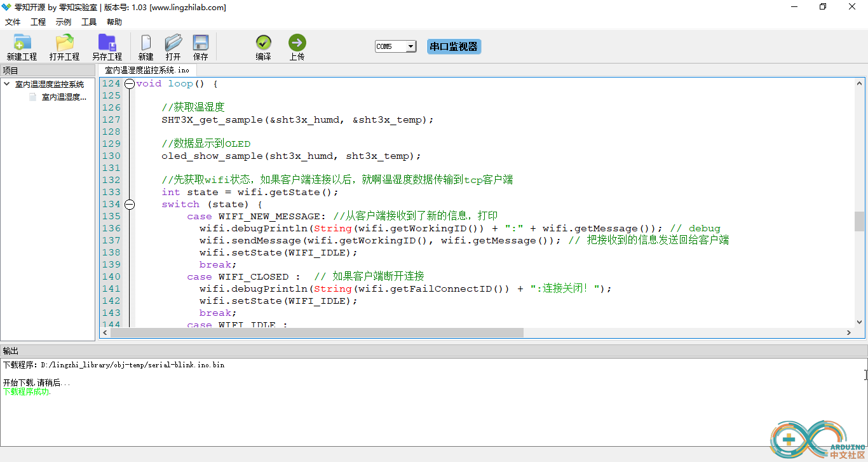Screen dimensions: 868x462
Task: Click the //数据显示到OLED comment
Action: point(206,144)
